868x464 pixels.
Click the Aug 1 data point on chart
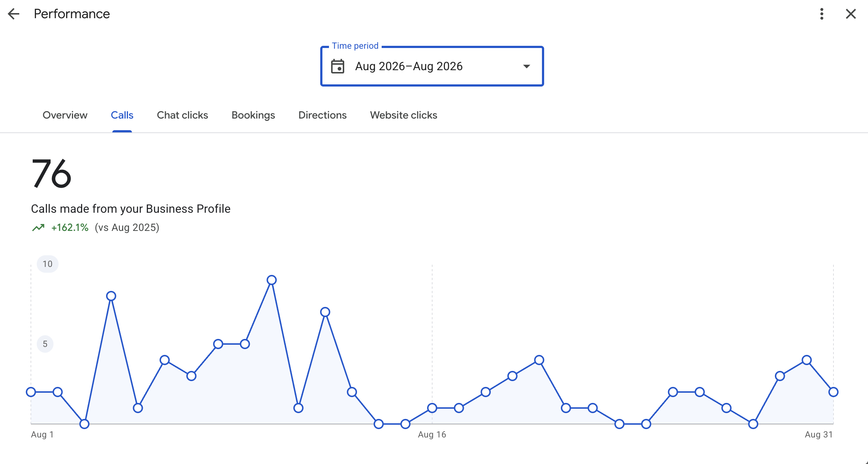(x=31, y=392)
